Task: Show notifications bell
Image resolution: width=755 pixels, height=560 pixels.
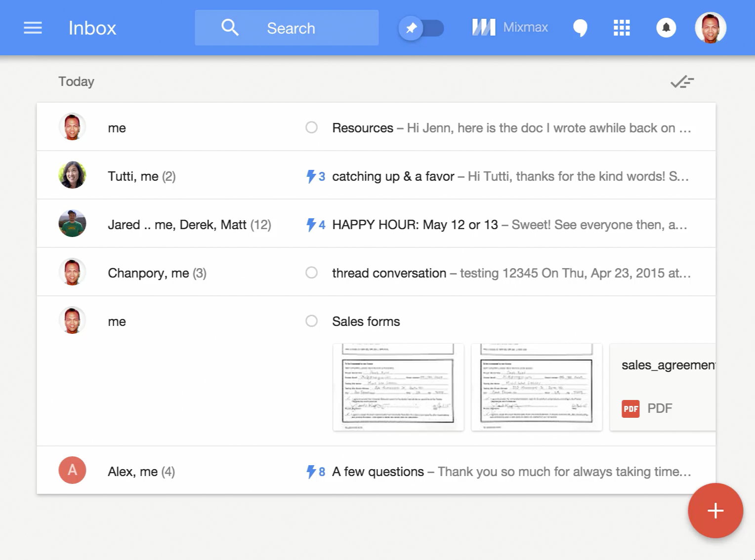Action: point(666,28)
